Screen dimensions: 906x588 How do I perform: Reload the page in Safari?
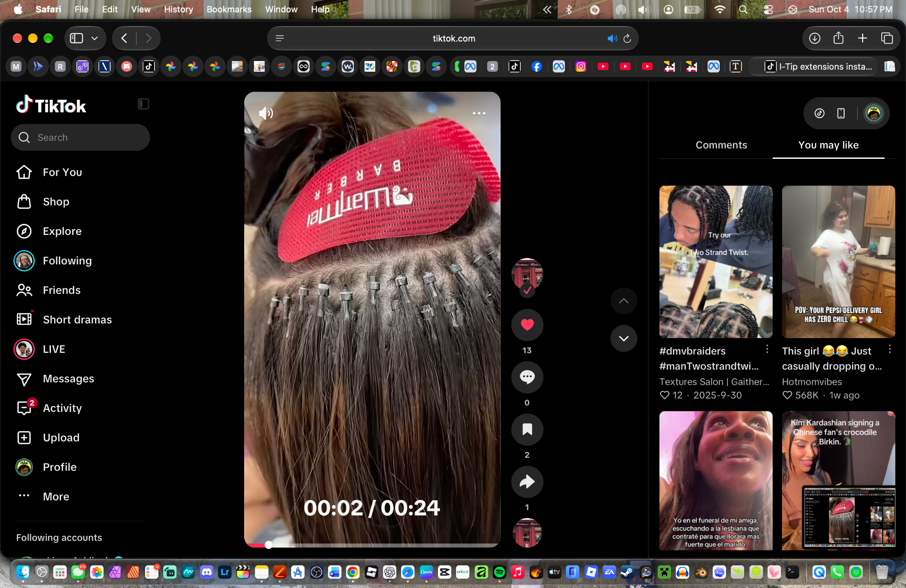627,38
